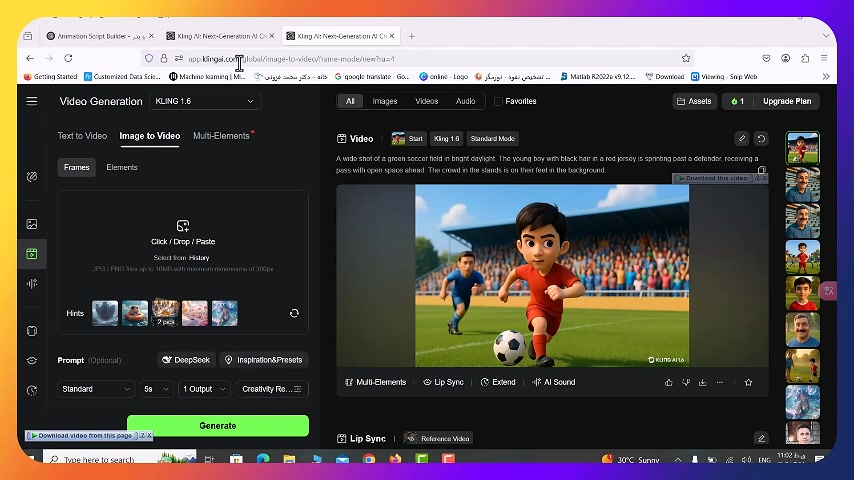The image size is (854, 480).
Task: Regenerate the video with the redo icon
Action: 761,138
